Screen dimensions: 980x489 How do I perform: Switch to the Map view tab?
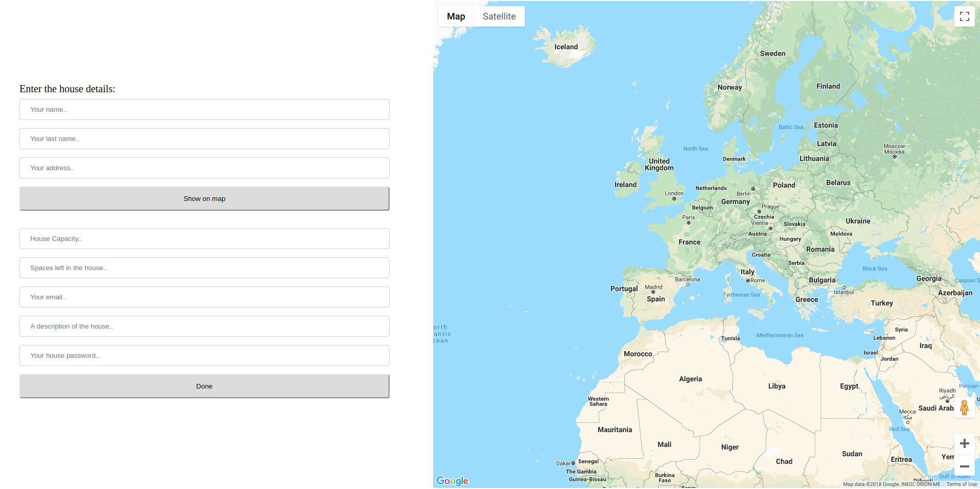pos(456,16)
